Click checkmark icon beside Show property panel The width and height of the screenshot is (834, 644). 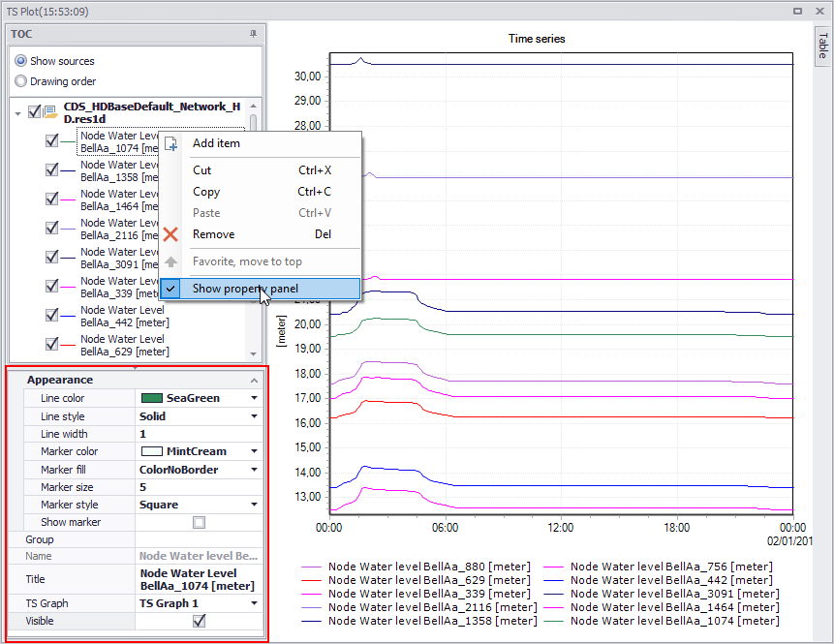pos(170,289)
